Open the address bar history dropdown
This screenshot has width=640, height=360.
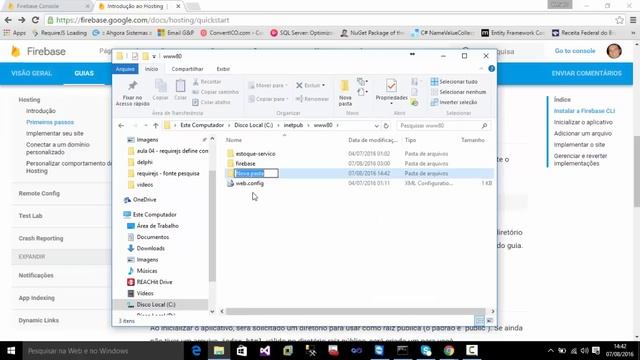point(376,126)
